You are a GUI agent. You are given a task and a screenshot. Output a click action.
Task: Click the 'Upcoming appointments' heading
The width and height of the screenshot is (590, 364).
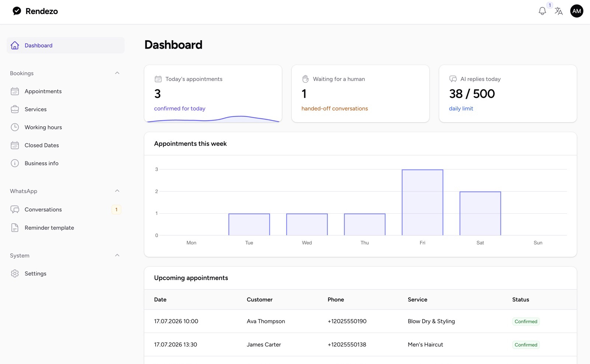pos(191,278)
